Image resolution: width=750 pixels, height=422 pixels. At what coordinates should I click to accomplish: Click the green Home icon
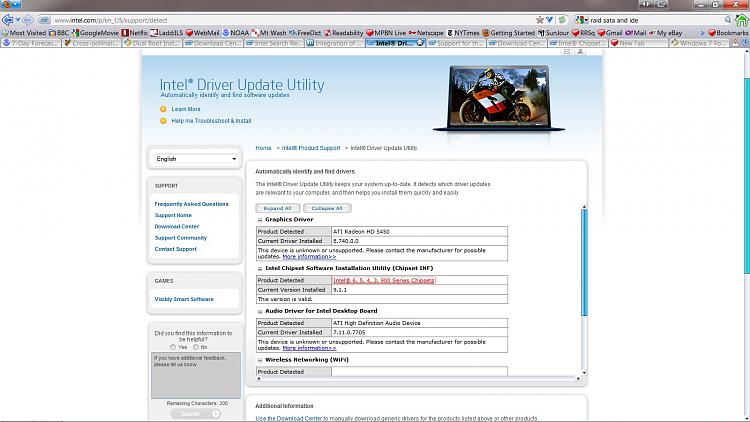click(742, 20)
